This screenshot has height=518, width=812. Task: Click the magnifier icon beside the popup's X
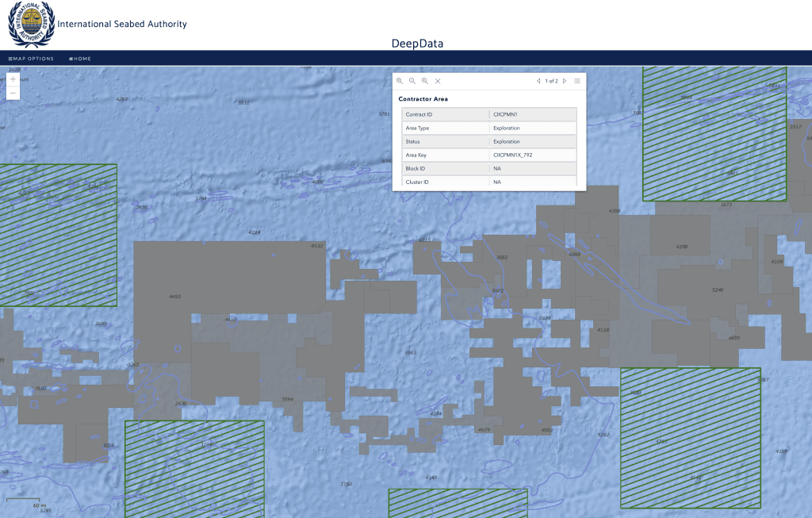[x=425, y=81]
